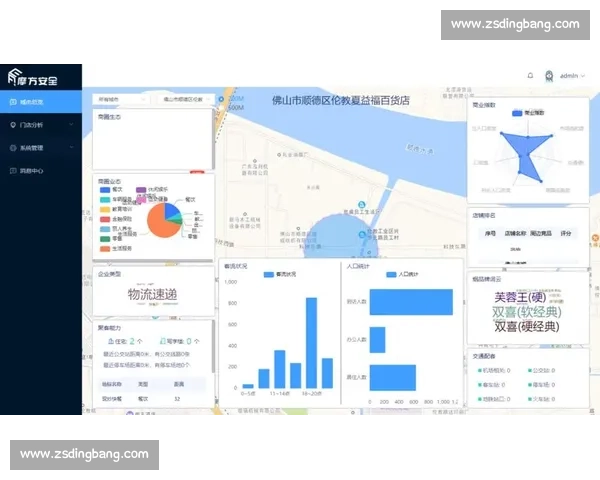Click the scrollbar of the top-left panel
The image size is (600, 480).
213,140
